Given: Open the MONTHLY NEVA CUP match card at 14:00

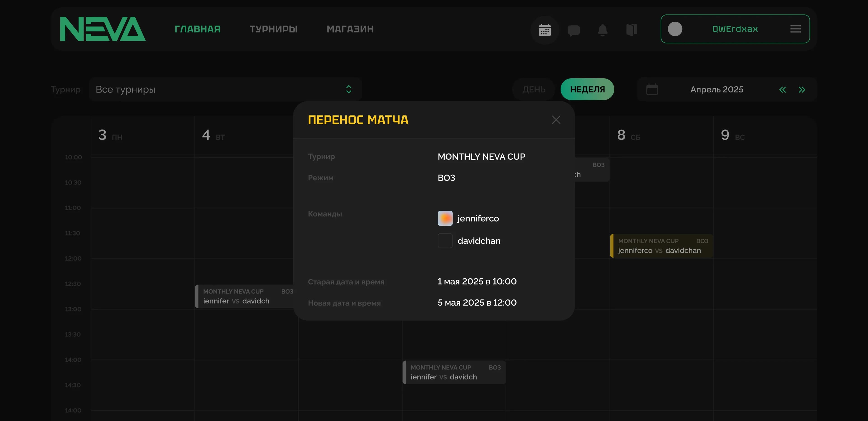Looking at the screenshot, I should (x=454, y=372).
